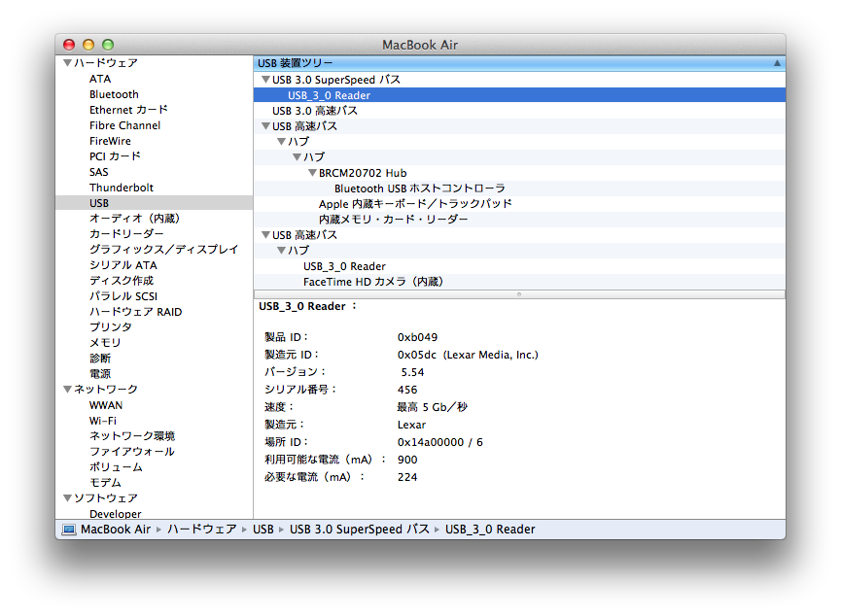
Task: Click location ID 0x14a00000 / 6
Action: pyautogui.click(x=439, y=442)
